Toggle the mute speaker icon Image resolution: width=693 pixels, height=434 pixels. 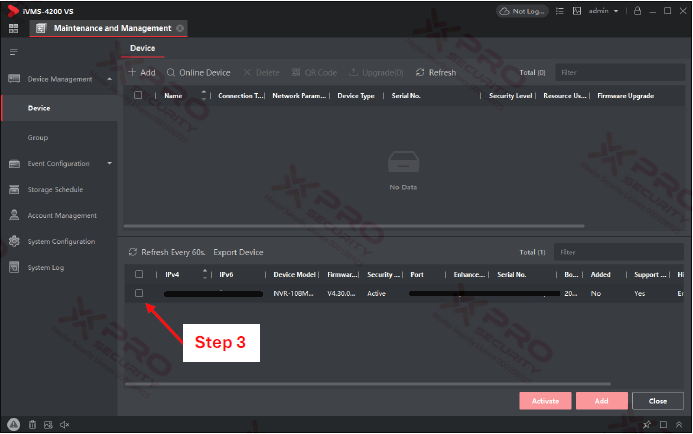click(x=65, y=425)
